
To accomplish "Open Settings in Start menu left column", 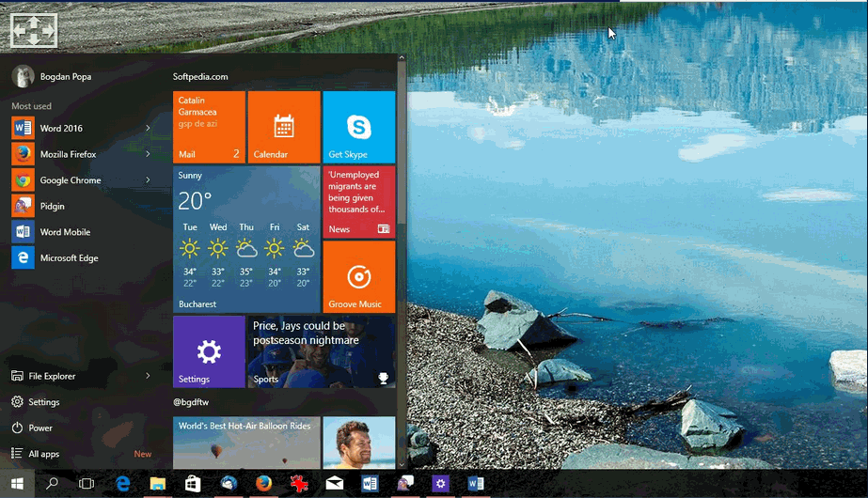I will (x=36, y=402).
